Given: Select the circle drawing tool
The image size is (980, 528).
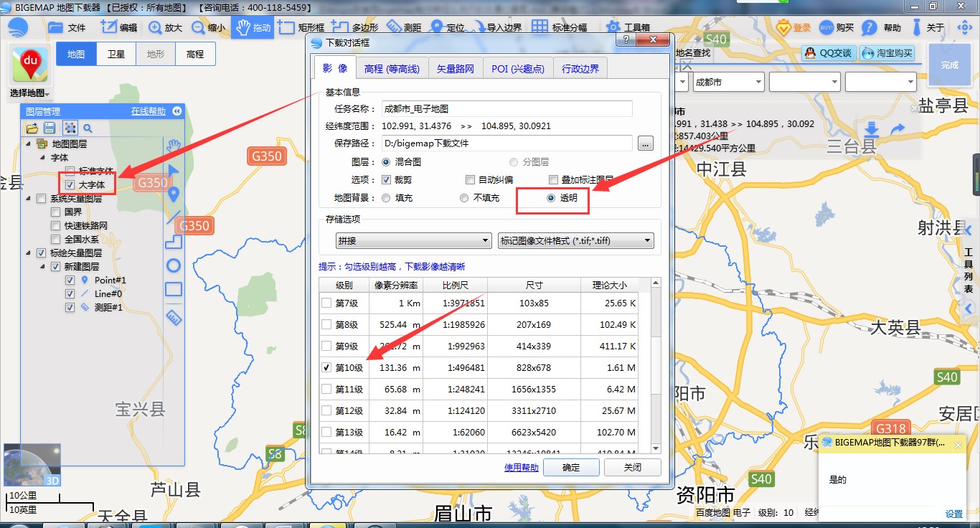Looking at the screenshot, I should pos(174,265).
